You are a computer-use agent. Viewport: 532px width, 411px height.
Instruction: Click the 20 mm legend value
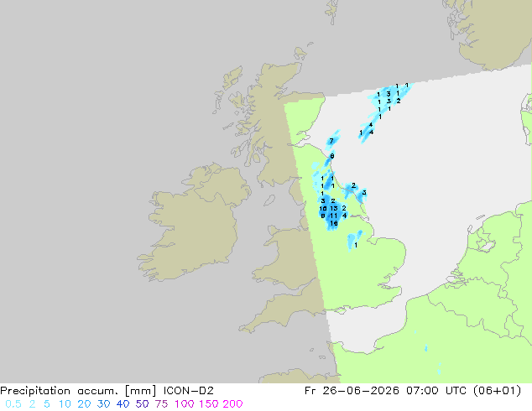tap(84, 404)
